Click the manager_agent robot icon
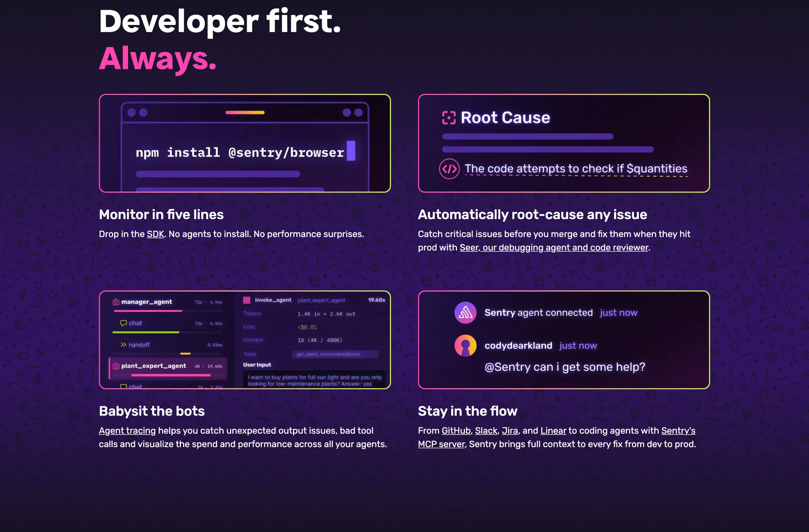The image size is (809, 532). [116, 302]
